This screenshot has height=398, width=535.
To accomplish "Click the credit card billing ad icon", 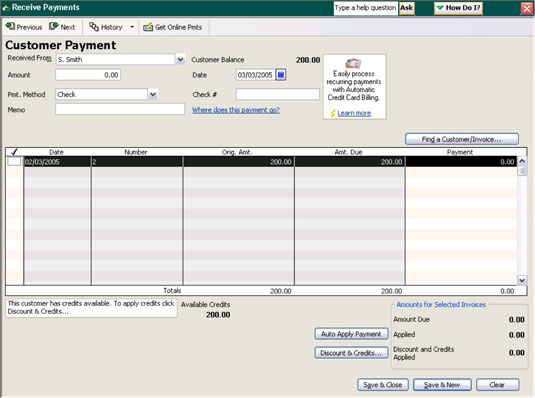I will [353, 63].
